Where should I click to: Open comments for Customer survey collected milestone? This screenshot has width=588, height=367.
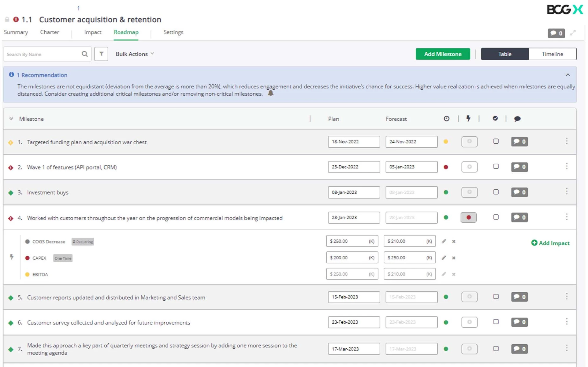(x=519, y=322)
